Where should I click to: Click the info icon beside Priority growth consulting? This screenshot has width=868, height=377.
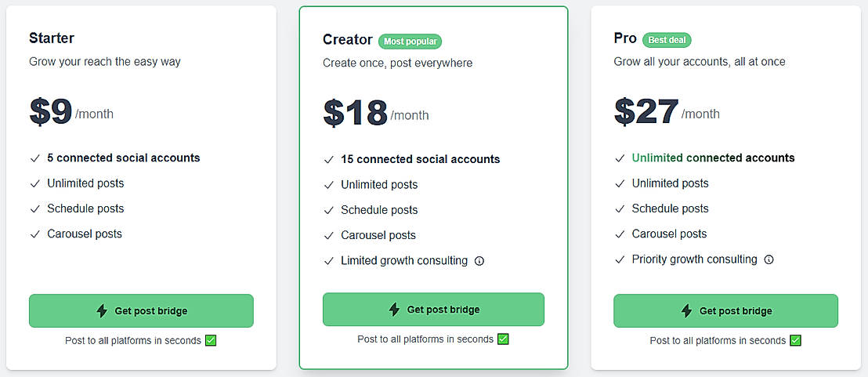[x=769, y=259]
